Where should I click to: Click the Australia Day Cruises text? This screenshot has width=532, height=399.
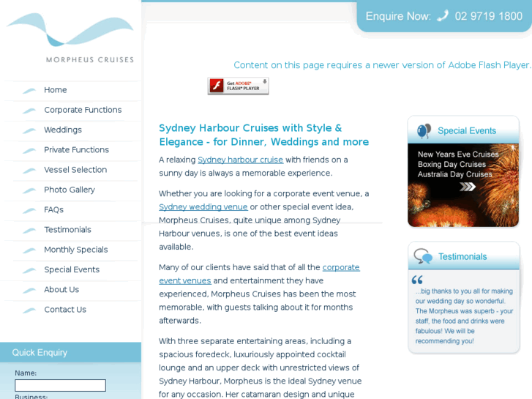point(454,174)
